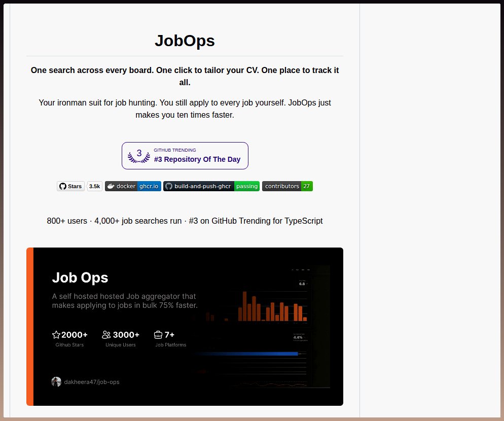The width and height of the screenshot is (504, 421).
Task: Click the 'One search across every board' tagline
Action: pyautogui.click(x=185, y=76)
